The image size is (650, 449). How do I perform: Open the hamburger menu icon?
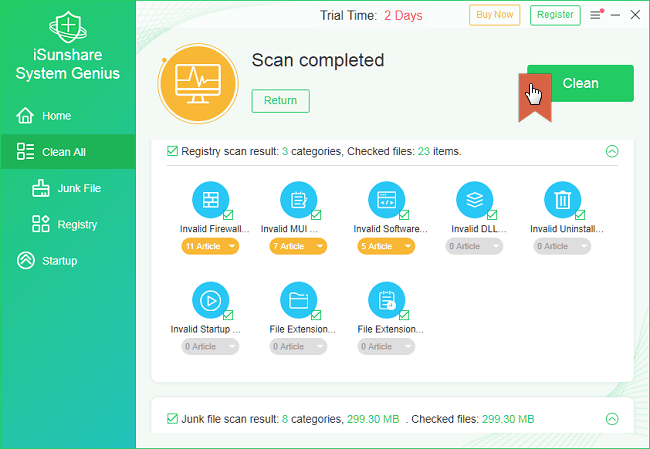pyautogui.click(x=596, y=15)
